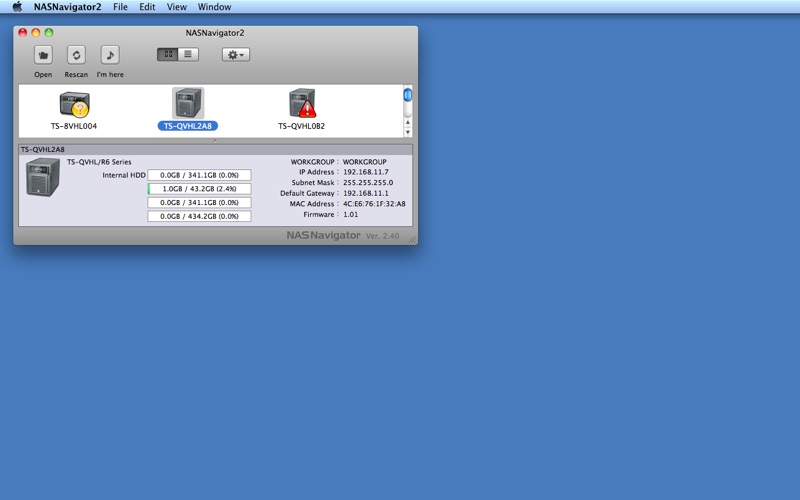Click the default gateway 192.168.11.1
The width and height of the screenshot is (800, 500).
[365, 193]
